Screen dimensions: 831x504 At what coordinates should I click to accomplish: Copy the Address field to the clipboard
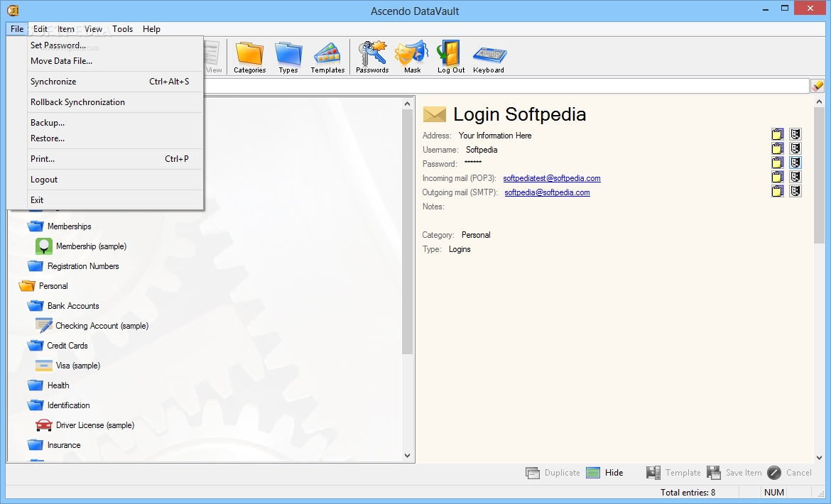[x=778, y=134]
